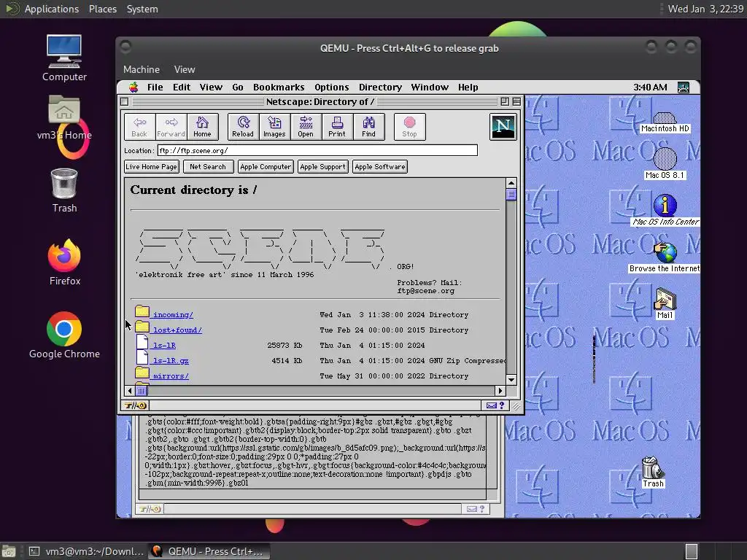Viewport: 747px width, 560px height.
Task: Open the incoming/ directory link
Action: [x=173, y=315]
